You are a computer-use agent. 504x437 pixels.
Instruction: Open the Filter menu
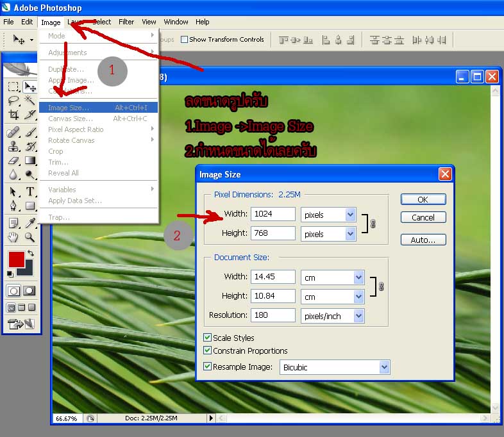point(126,22)
